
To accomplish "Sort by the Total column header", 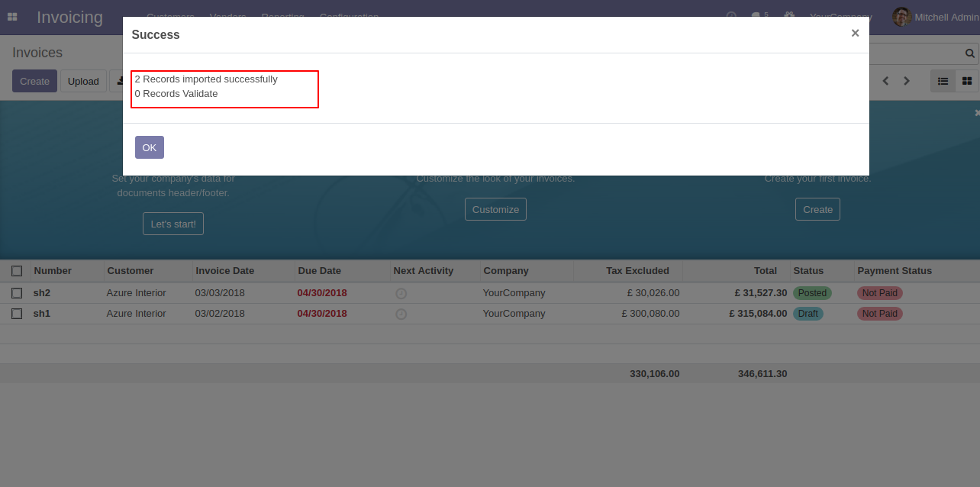I will [766, 270].
